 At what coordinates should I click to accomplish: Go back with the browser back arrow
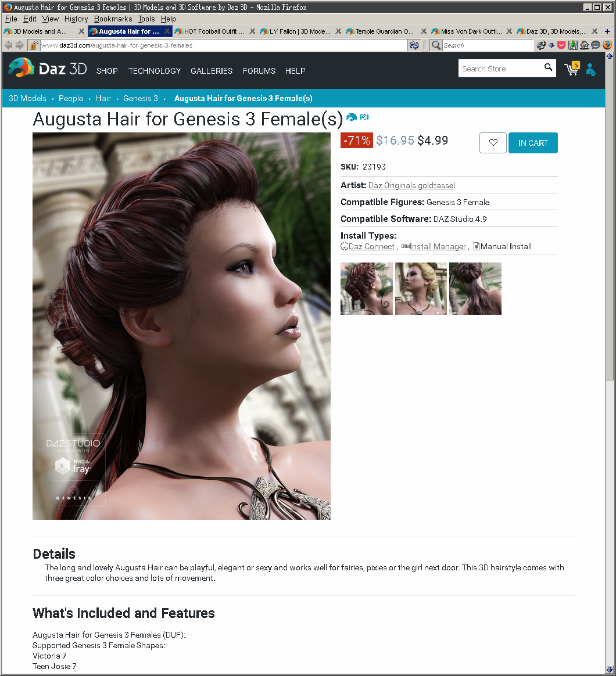8,45
